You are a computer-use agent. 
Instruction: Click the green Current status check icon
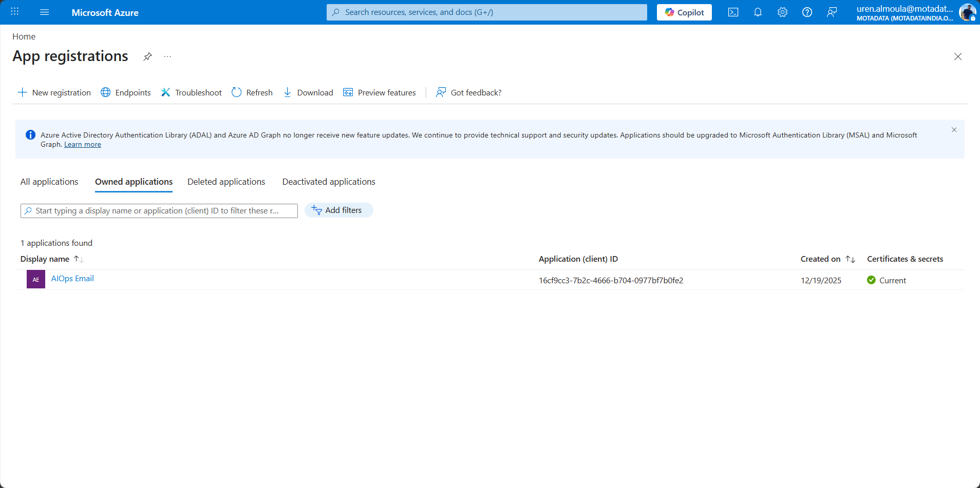tap(871, 280)
